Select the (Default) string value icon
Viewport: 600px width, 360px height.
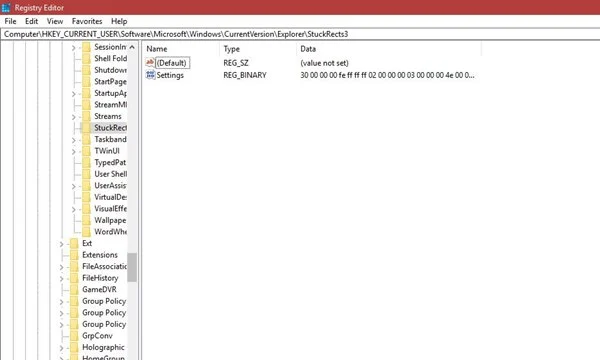(x=150, y=62)
